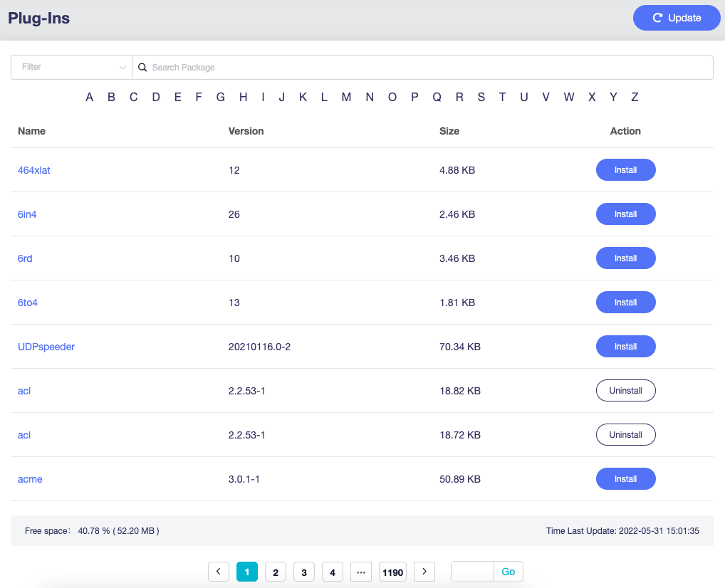Install the 464xlat package
Image resolution: width=725 pixels, height=588 pixels.
coord(625,170)
